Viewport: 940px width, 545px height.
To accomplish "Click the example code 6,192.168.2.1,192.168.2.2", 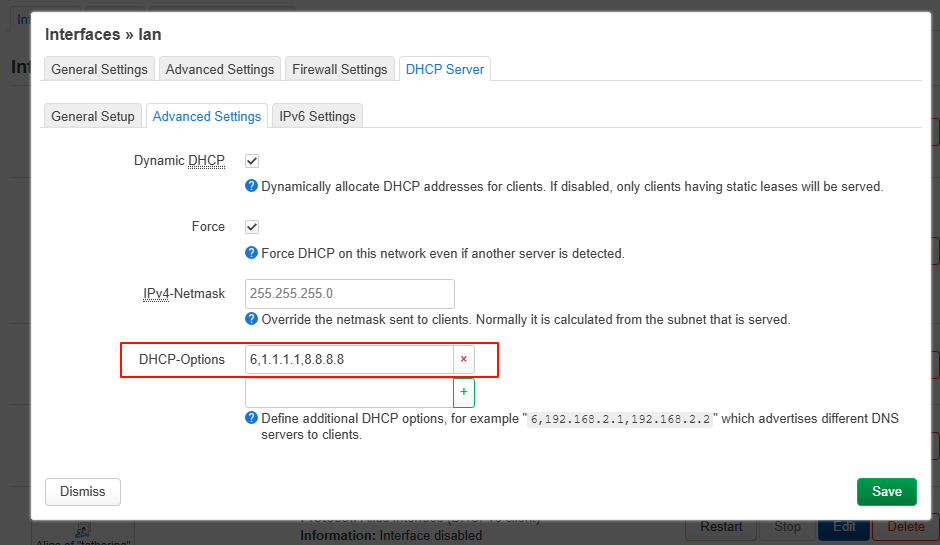I will click(x=620, y=419).
